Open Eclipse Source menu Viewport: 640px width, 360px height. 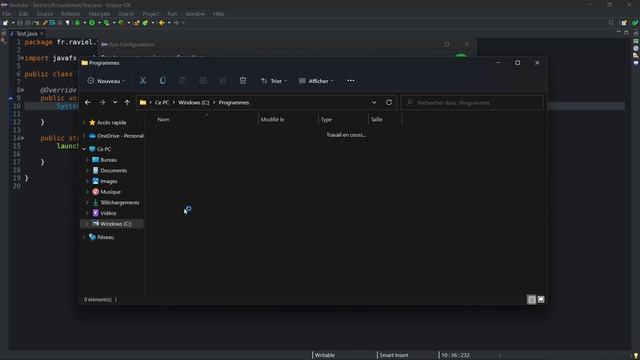(x=44, y=14)
